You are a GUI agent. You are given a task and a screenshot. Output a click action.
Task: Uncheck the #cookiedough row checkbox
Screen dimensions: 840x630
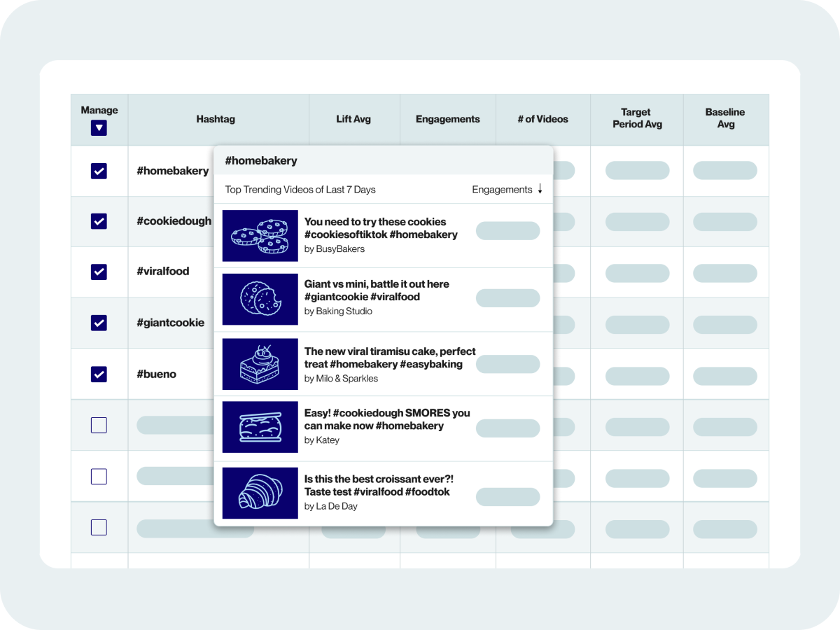point(99,221)
